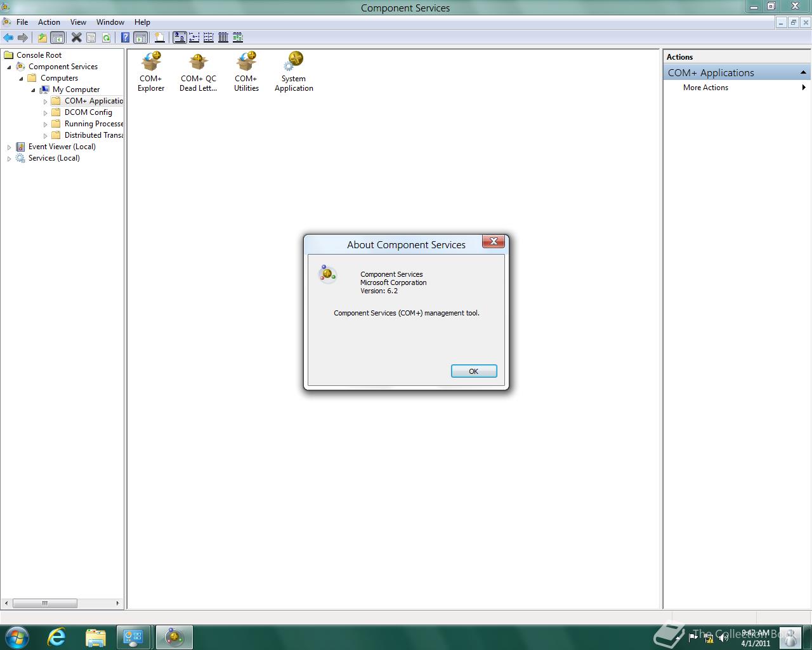Click OK in About Component Services dialog
The image size is (812, 650).
point(474,371)
